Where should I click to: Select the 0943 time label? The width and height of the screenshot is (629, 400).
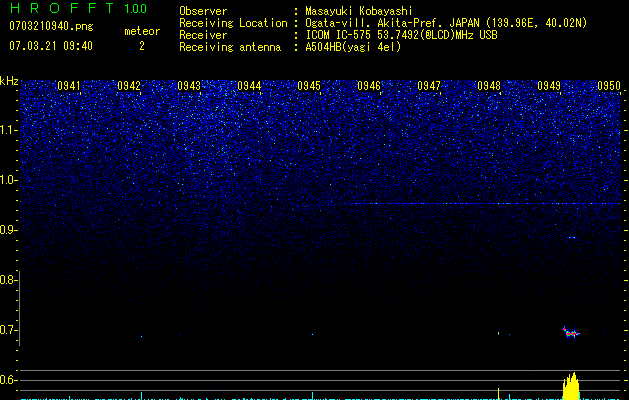(x=189, y=86)
